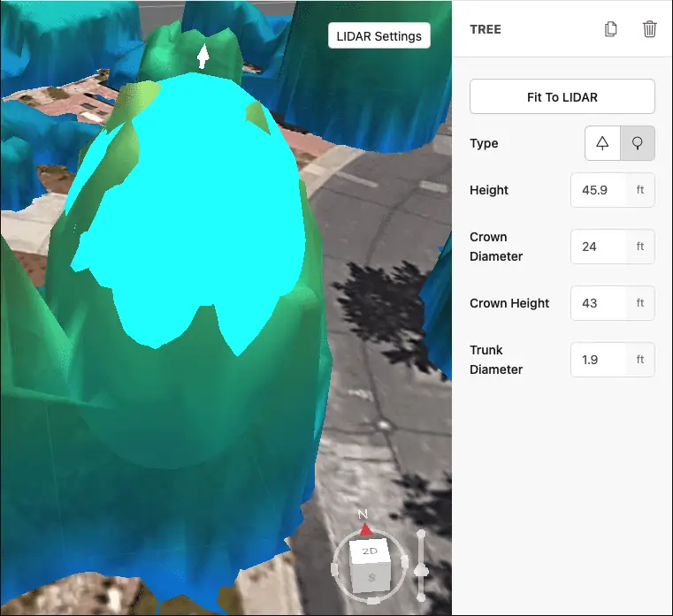Adjust the vertical tilt slider handle
This screenshot has height=616, width=673.
(x=421, y=571)
